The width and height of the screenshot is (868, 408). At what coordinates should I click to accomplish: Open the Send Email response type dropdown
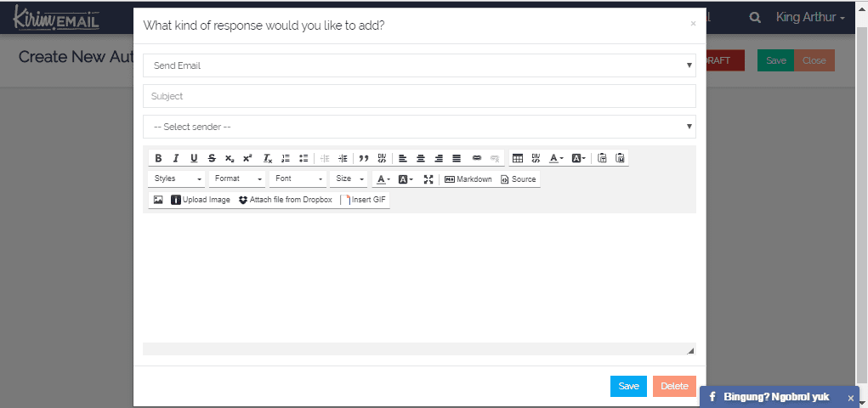[x=419, y=65]
